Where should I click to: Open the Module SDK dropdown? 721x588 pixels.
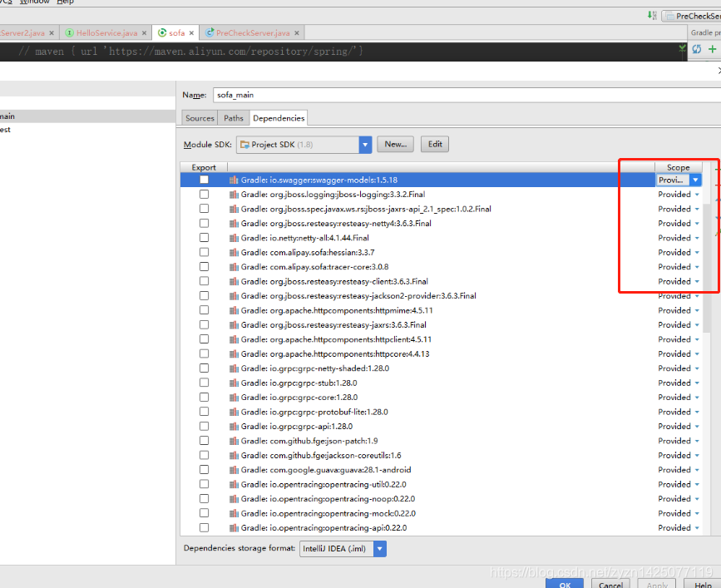pos(365,145)
